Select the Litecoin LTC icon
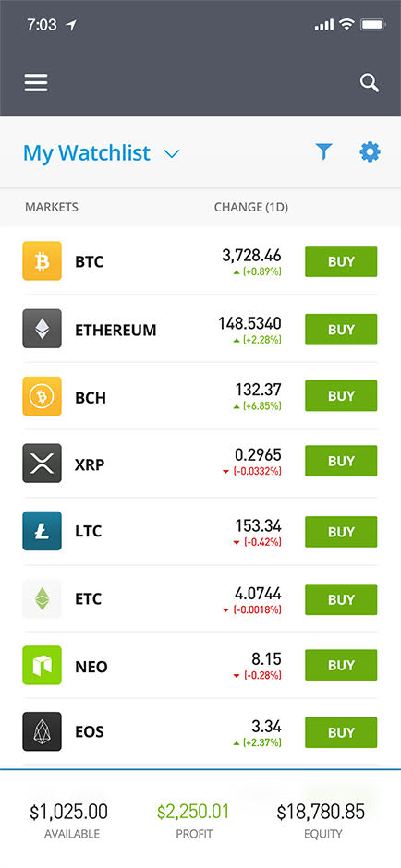This screenshot has height=868, width=401. pyautogui.click(x=43, y=532)
